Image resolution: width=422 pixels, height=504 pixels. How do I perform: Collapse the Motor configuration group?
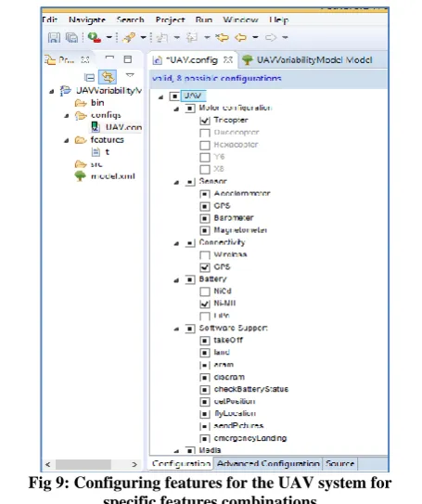(x=176, y=110)
